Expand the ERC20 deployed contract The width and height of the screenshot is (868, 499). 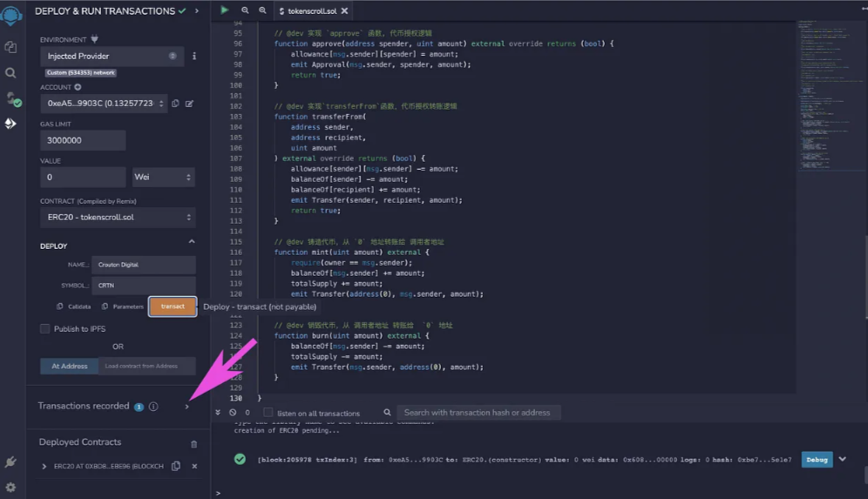click(44, 467)
